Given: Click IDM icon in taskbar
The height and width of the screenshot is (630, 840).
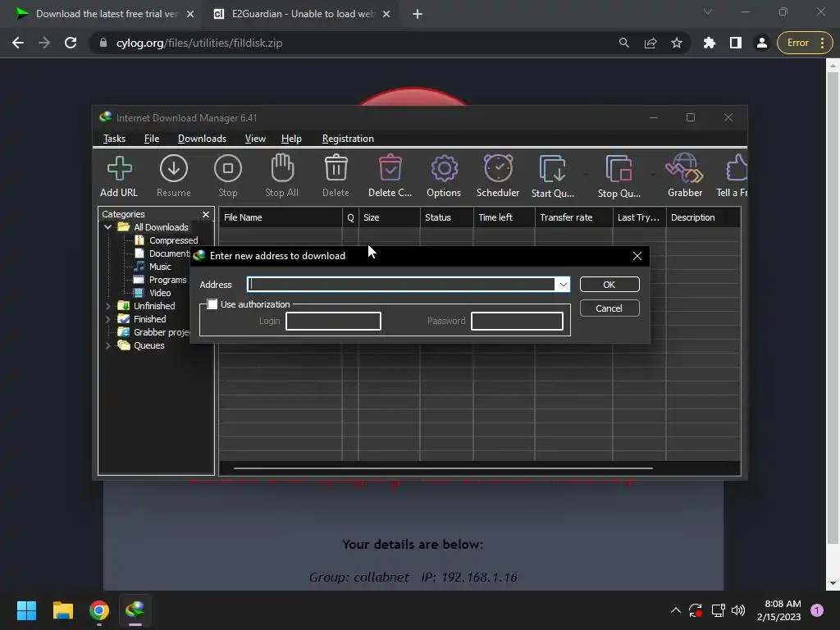Looking at the screenshot, I should click(x=135, y=610).
